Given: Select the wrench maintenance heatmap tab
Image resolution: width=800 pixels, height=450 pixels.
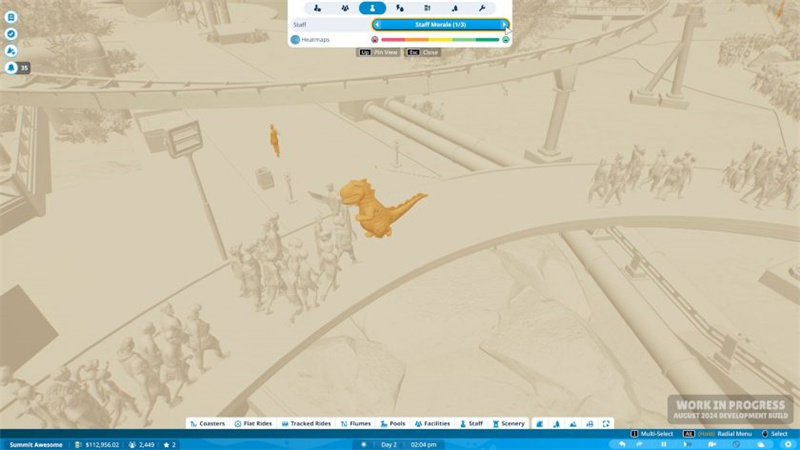Looking at the screenshot, I should [x=482, y=8].
